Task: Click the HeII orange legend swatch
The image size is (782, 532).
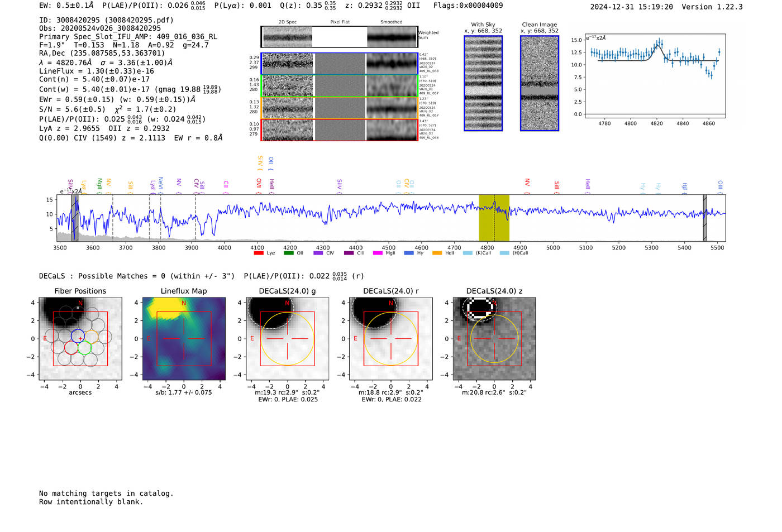Action: pos(437,253)
